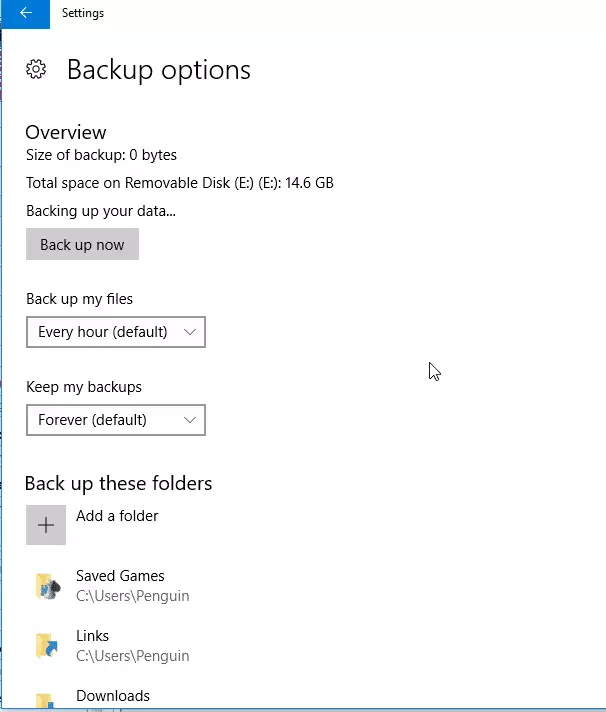Click the Links path C:\Users\Penguin
Image resolution: width=606 pixels, height=712 pixels.
133,656
